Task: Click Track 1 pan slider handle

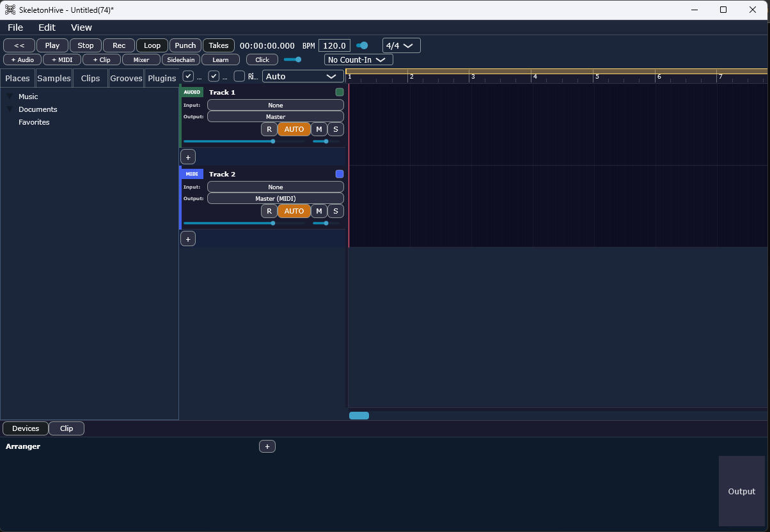Action: pyautogui.click(x=326, y=141)
